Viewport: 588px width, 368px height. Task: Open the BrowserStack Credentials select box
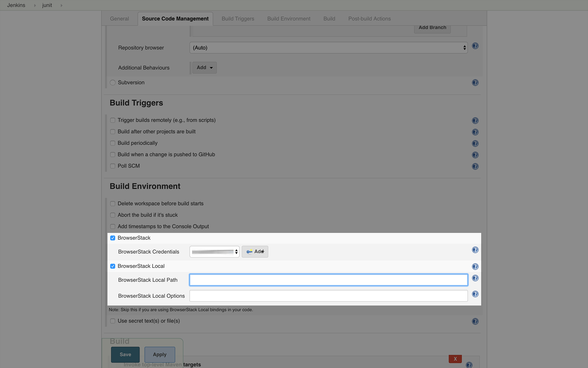click(x=215, y=252)
